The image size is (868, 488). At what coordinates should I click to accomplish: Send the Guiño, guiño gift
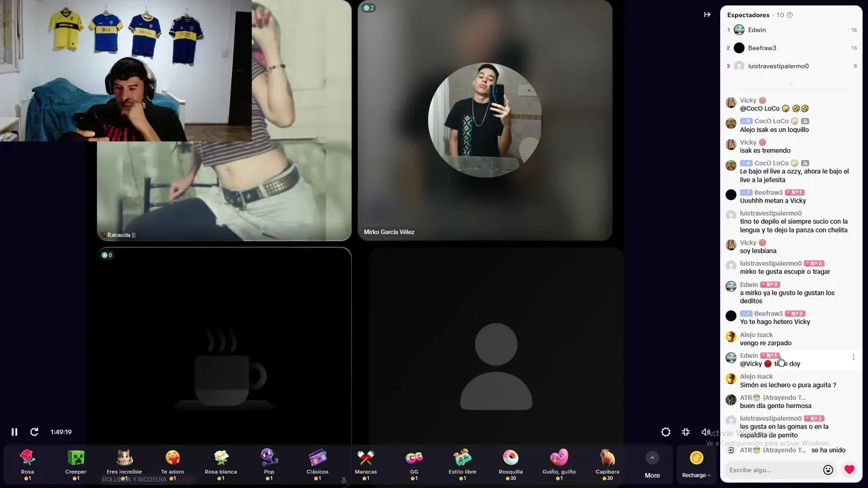click(559, 464)
